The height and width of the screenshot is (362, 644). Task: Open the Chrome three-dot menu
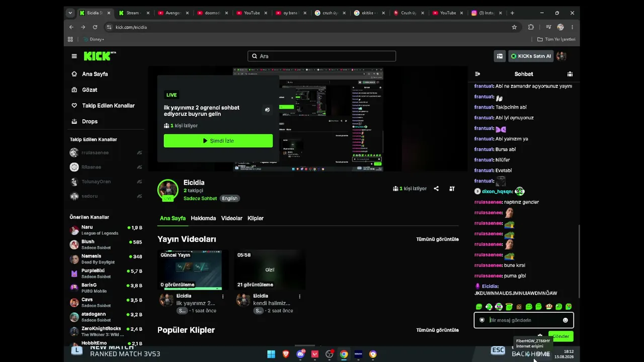coord(572,27)
